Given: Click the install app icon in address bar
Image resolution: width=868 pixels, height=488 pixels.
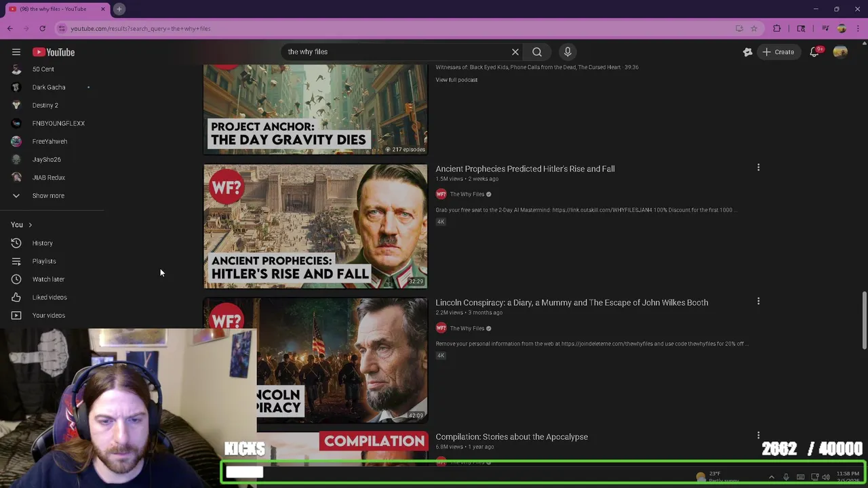Looking at the screenshot, I should [x=739, y=28].
